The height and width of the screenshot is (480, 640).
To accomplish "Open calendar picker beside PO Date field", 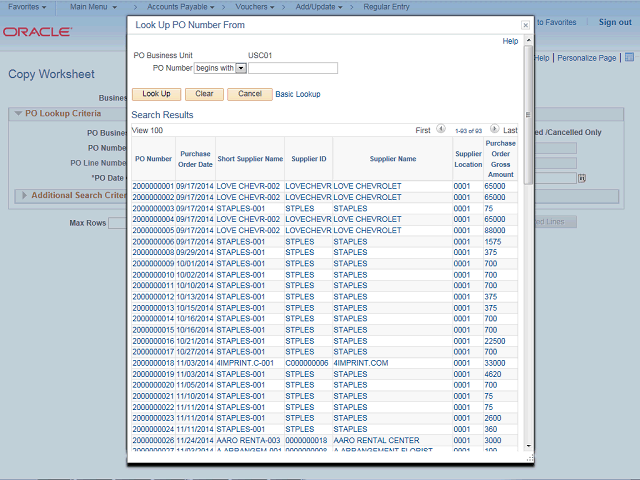I will [581, 178].
